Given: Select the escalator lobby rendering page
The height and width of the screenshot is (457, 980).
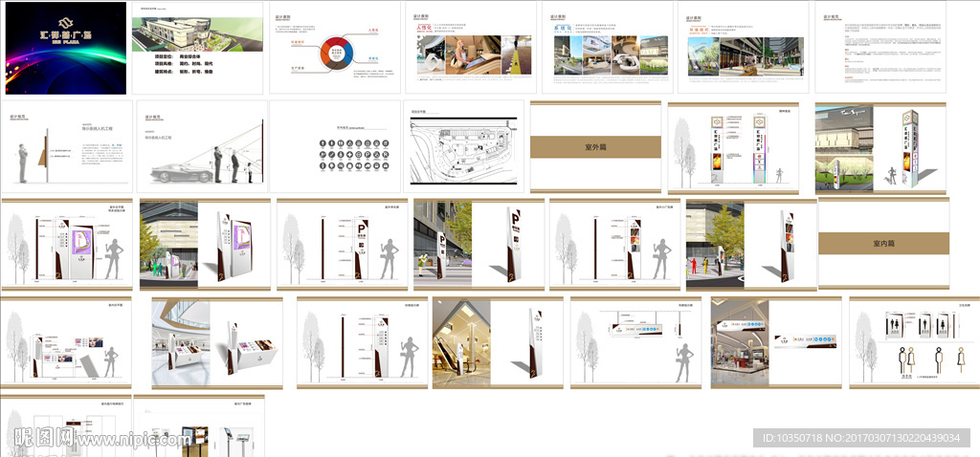Looking at the screenshot, I should point(498,342).
